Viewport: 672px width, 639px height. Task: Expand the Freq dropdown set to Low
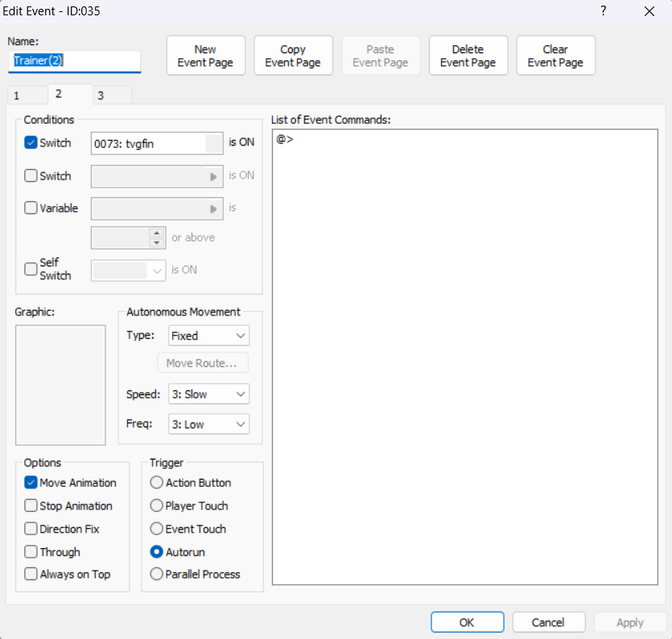[x=208, y=424]
